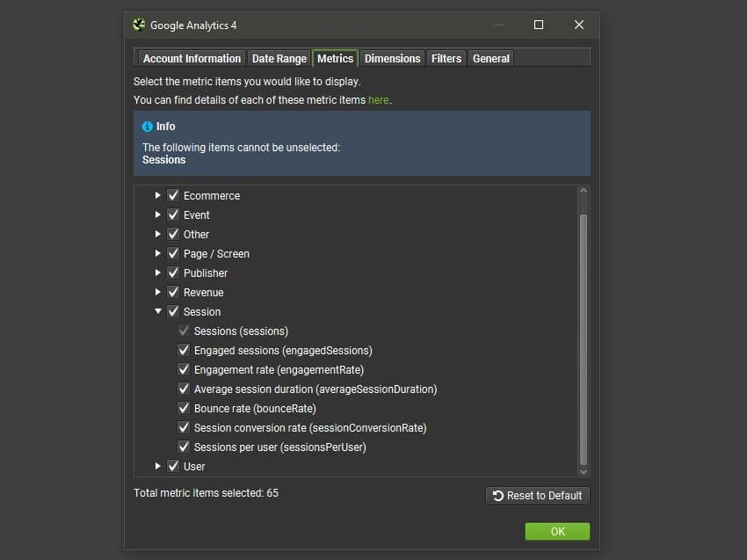Toggle the Page / Screen checkbox
This screenshot has width=747, height=560.
[x=173, y=253]
